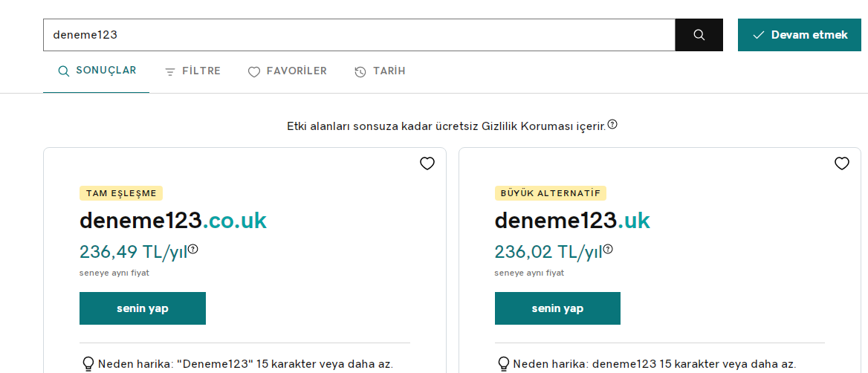Click the black search magnifier button
The height and width of the screenshot is (373, 868).
pyautogui.click(x=699, y=35)
